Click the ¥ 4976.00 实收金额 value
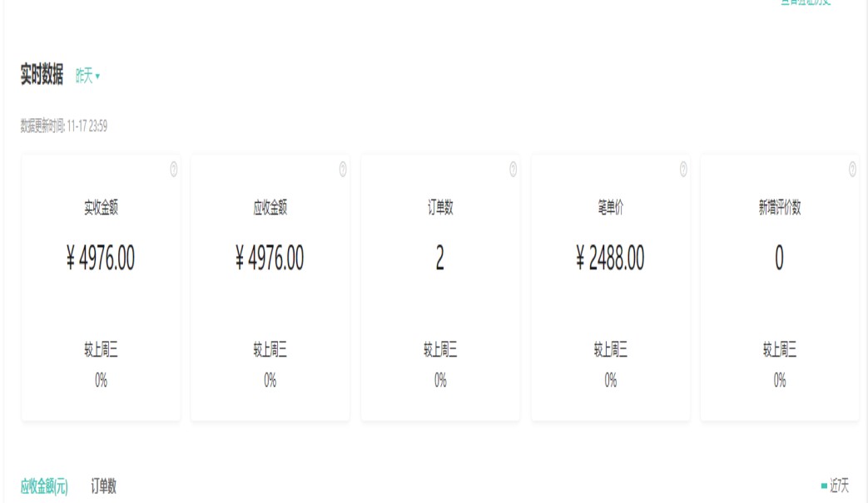Screen dimensions: 868x503 click(x=101, y=259)
